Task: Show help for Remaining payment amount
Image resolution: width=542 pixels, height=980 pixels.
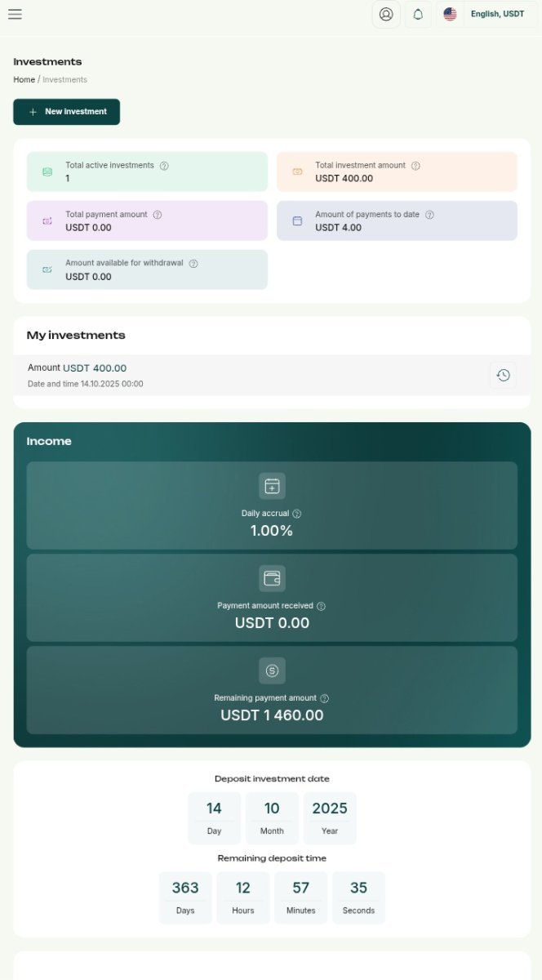Action: (x=324, y=698)
